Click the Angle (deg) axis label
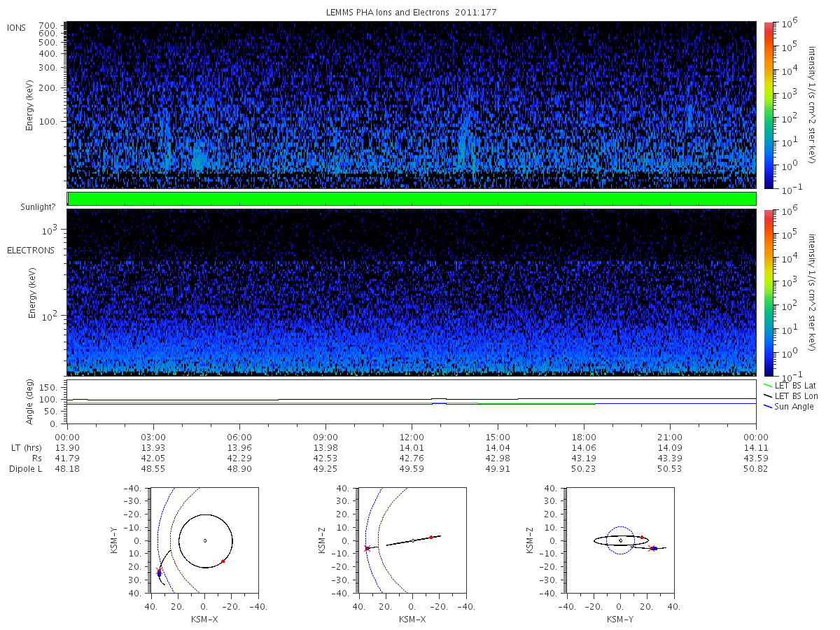Screen dimensions: 840x630 coord(31,403)
